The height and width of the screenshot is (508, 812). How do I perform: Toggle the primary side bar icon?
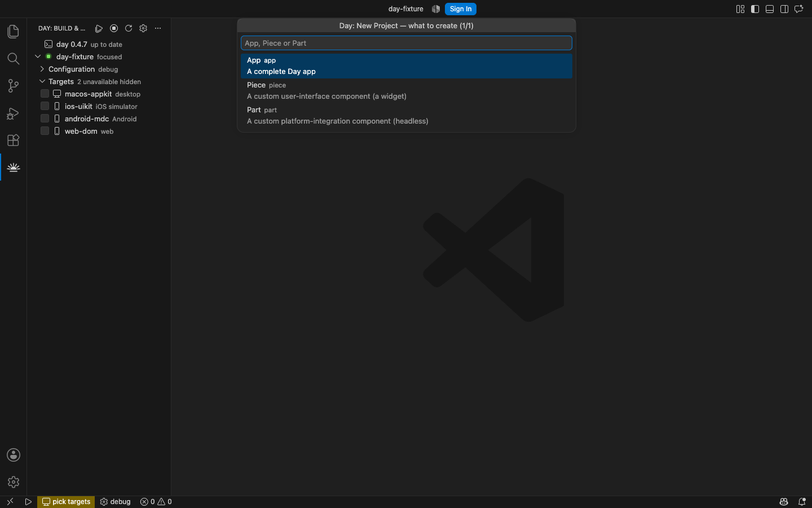755,9
